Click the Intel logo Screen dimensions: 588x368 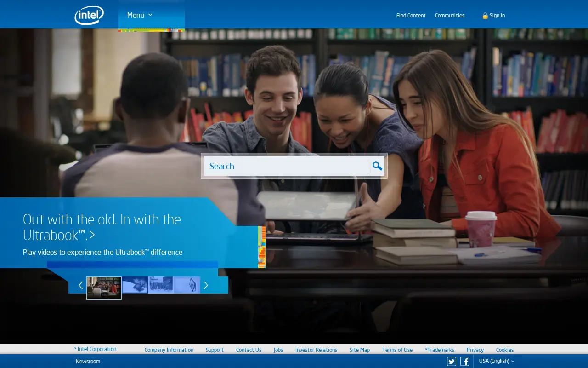pyautogui.click(x=89, y=15)
